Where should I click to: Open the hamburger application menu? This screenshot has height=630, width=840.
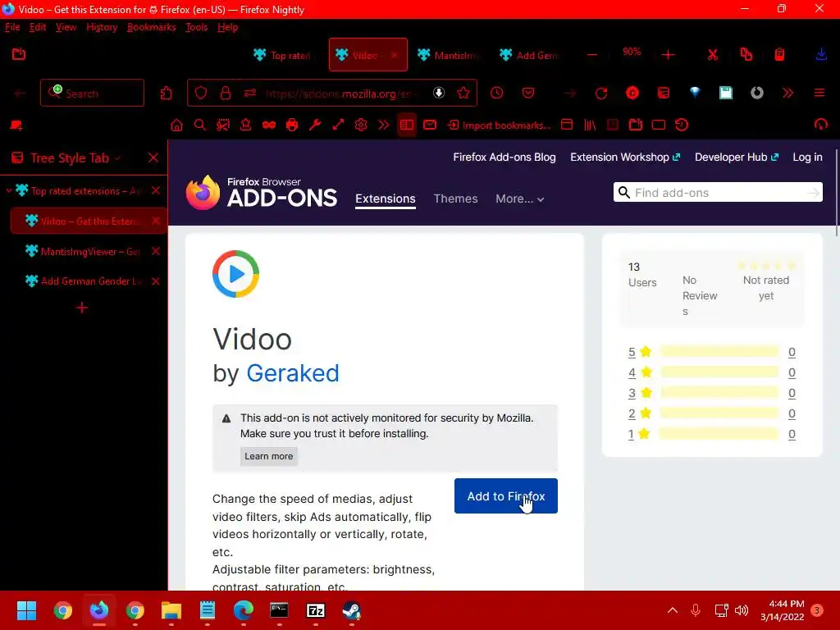click(x=819, y=94)
